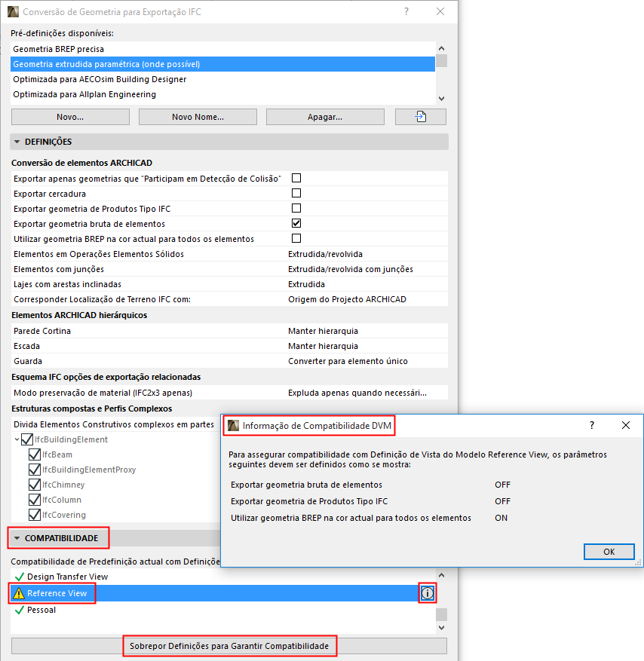
Task: Close the Conversão de Geometria dialog
Action: (x=440, y=12)
